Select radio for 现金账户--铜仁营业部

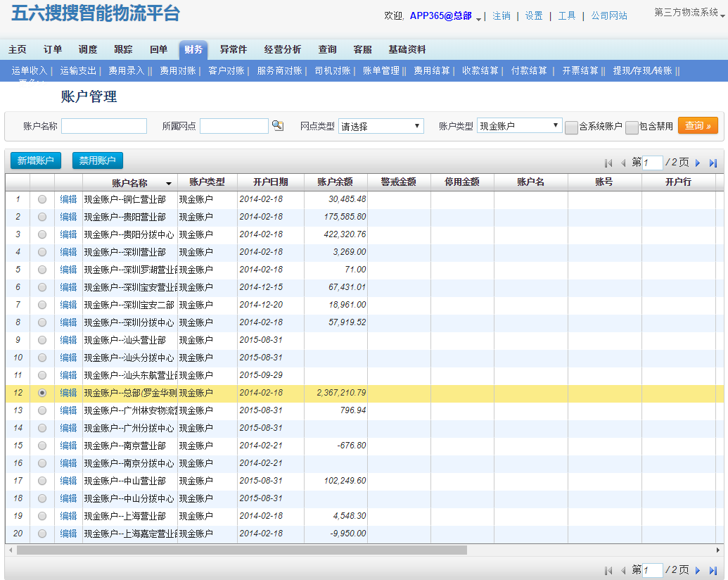42,199
